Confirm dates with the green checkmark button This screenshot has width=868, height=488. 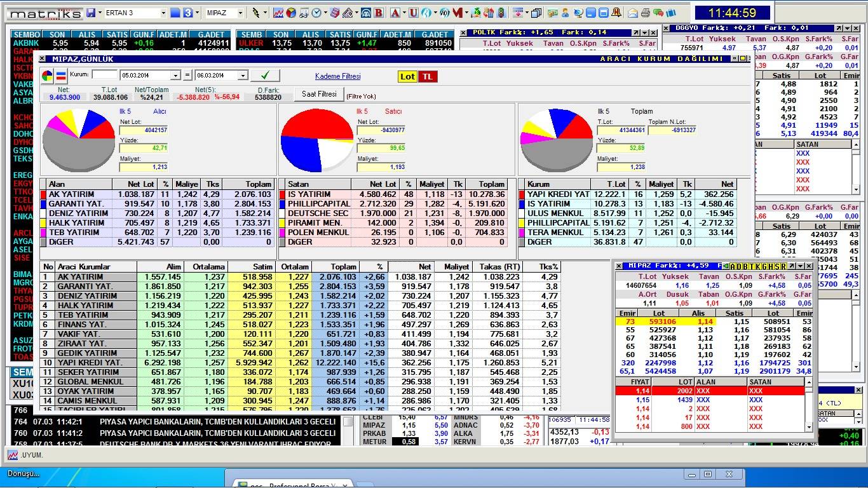point(265,75)
